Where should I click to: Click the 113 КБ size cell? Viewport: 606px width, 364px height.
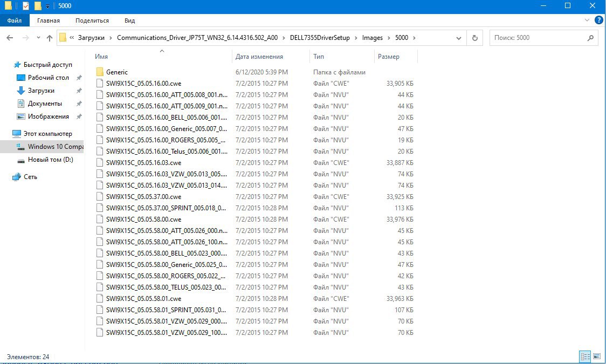(x=404, y=208)
